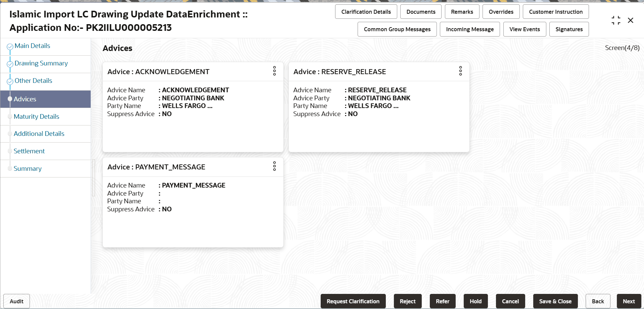The width and height of the screenshot is (644, 309).
Task: Click Save & Close
Action: coord(555,301)
